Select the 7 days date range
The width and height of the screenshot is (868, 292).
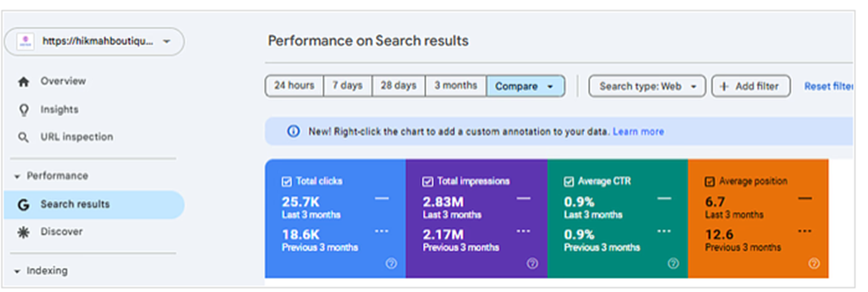pos(347,86)
